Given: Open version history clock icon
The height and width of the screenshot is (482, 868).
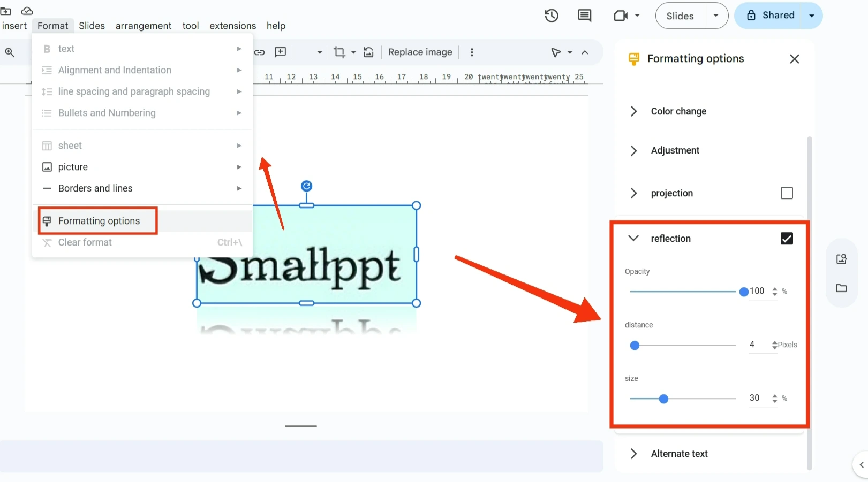Looking at the screenshot, I should click(x=552, y=16).
